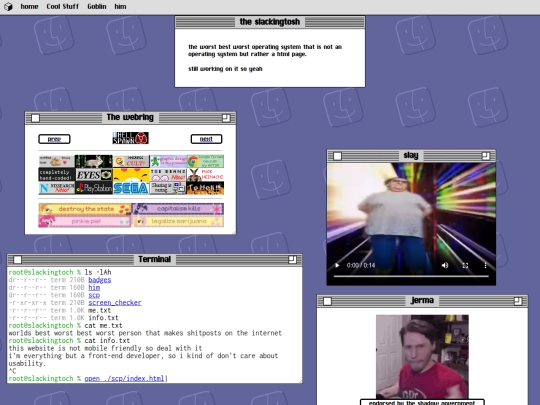Click the zoom box of the webring window
Viewport: 540px width, 405px height.
coord(226,118)
